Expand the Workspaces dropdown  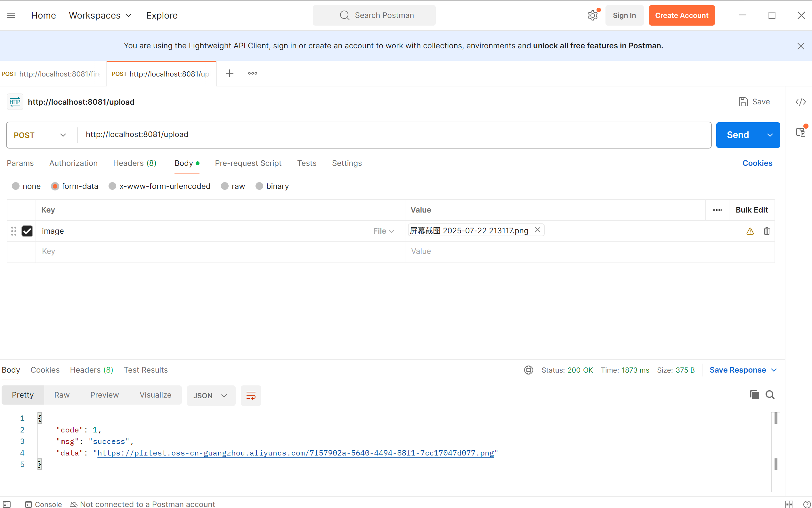point(100,15)
